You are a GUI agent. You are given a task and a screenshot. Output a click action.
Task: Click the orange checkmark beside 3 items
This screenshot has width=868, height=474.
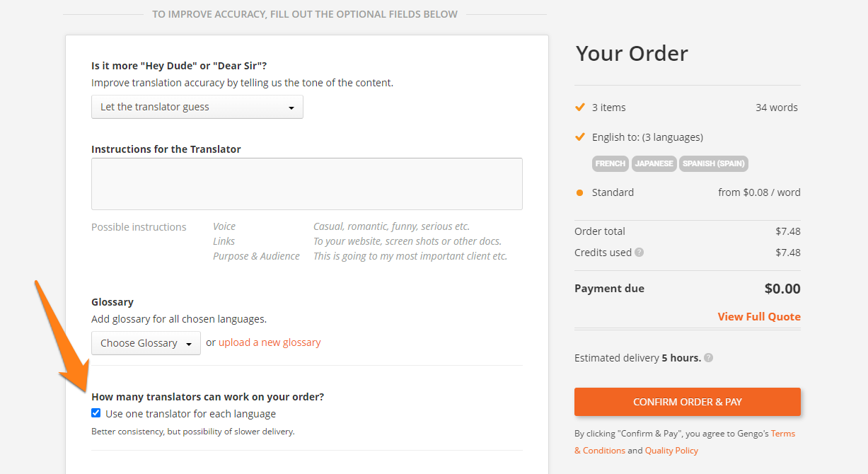(x=580, y=108)
